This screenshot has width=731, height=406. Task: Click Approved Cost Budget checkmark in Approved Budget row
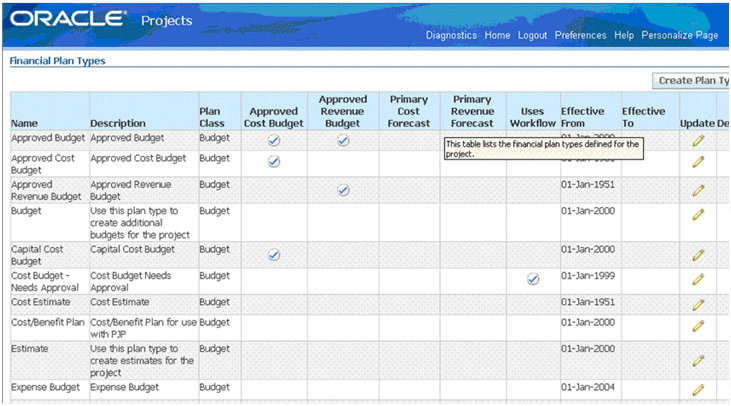(274, 140)
